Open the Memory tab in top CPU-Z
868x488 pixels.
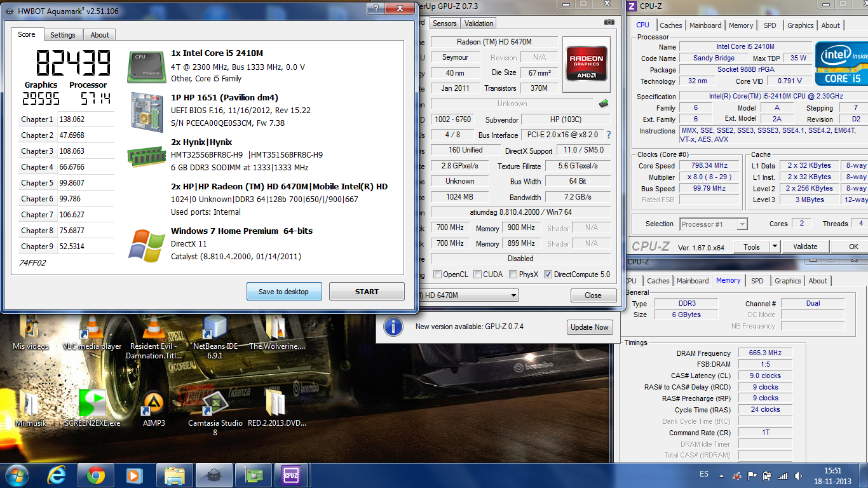point(741,25)
